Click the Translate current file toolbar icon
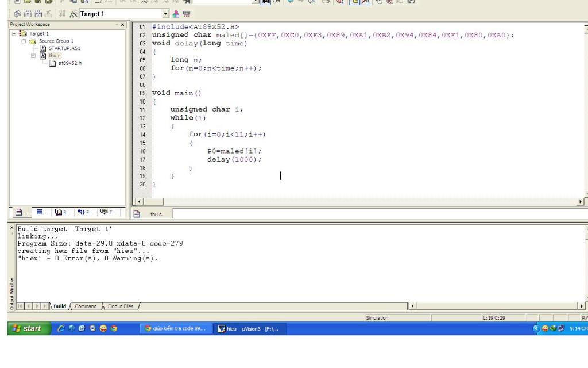588x368 pixels. (x=17, y=14)
